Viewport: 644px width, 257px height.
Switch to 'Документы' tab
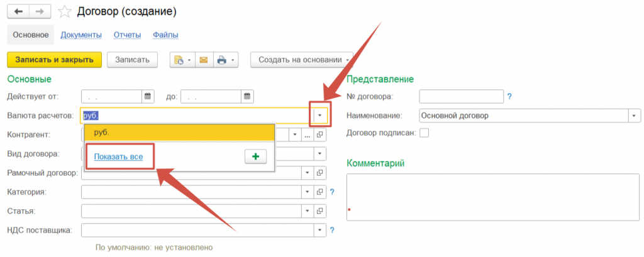[x=81, y=35]
